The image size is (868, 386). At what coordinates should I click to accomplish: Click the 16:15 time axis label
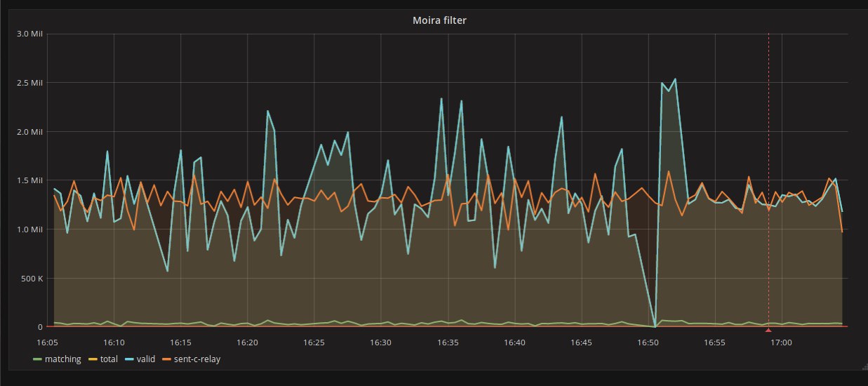pos(180,342)
